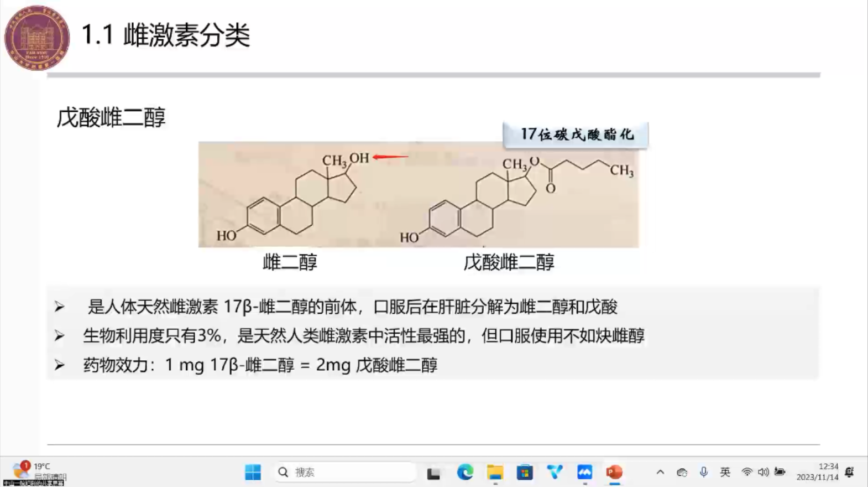Open the Tencent Meeting taskbar icon
The height and width of the screenshot is (487, 868).
pos(584,472)
